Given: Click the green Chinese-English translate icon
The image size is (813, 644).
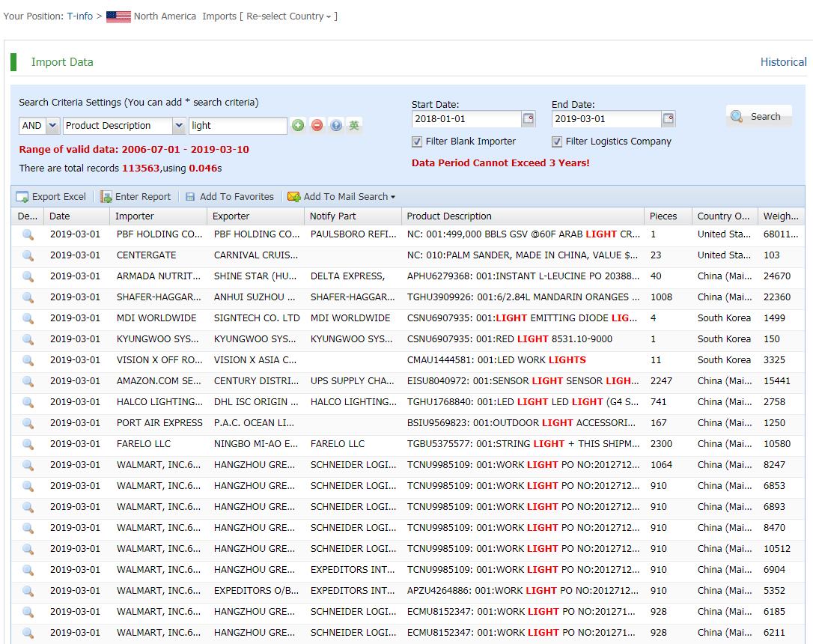Looking at the screenshot, I should click(354, 126).
